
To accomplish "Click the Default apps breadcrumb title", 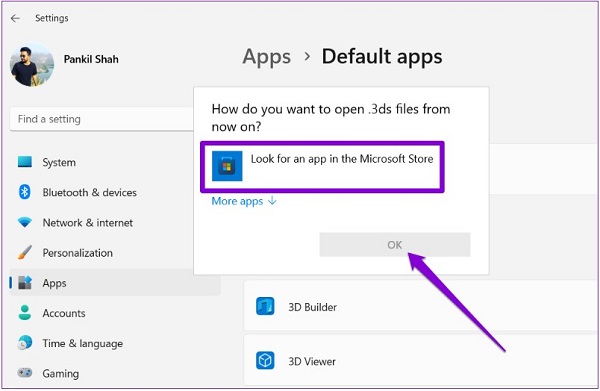I will [382, 57].
